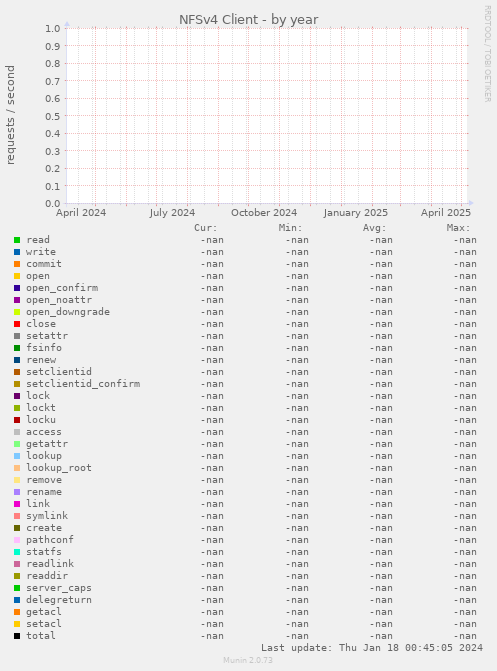Click the Max: column header
Image resolution: width=497 pixels, height=671 pixels.
tap(458, 228)
